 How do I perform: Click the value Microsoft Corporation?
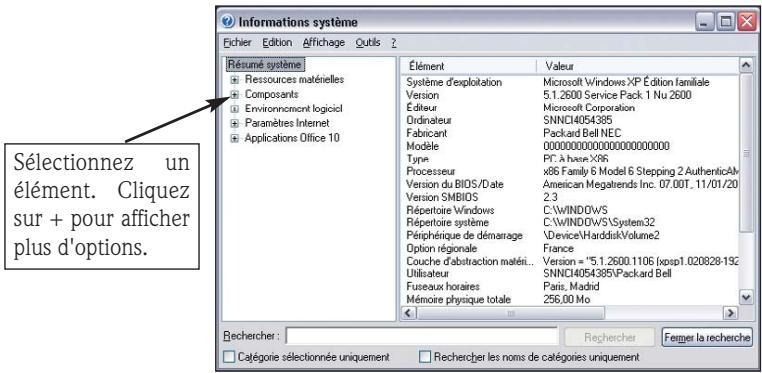coord(589,108)
